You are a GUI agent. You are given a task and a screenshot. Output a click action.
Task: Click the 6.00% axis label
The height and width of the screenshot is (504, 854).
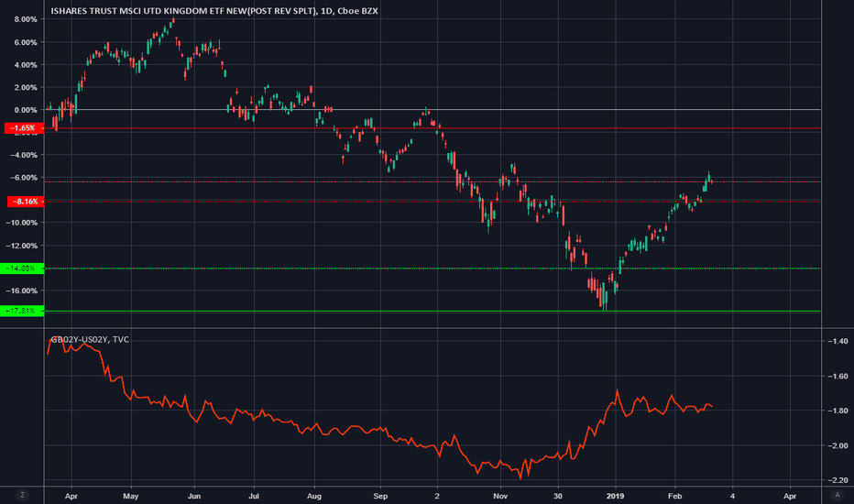pyautogui.click(x=26, y=42)
